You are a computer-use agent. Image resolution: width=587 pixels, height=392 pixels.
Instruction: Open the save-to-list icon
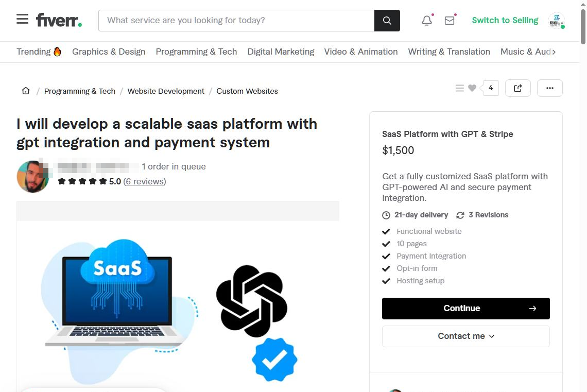coord(460,88)
